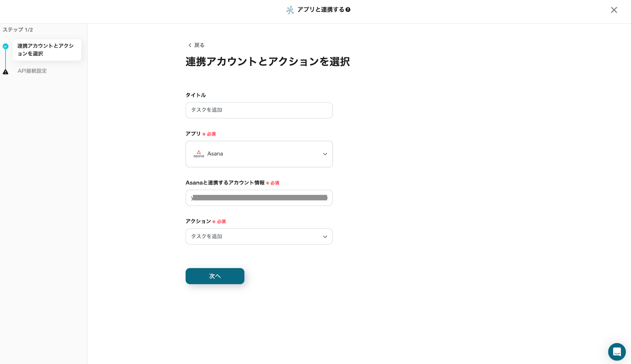Select the 連携アカウントとアクションを選択 step
This screenshot has width=631, height=364.
(x=47, y=50)
